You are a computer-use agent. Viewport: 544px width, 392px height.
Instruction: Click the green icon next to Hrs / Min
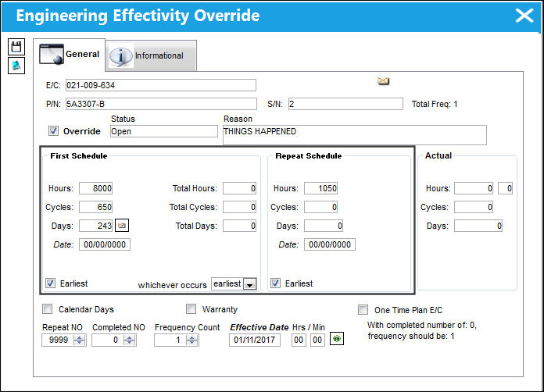337,339
